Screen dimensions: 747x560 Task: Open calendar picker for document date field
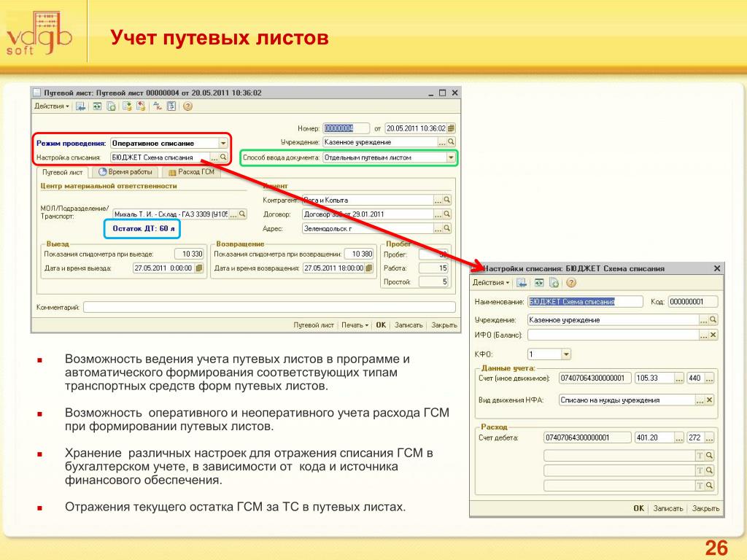click(451, 128)
